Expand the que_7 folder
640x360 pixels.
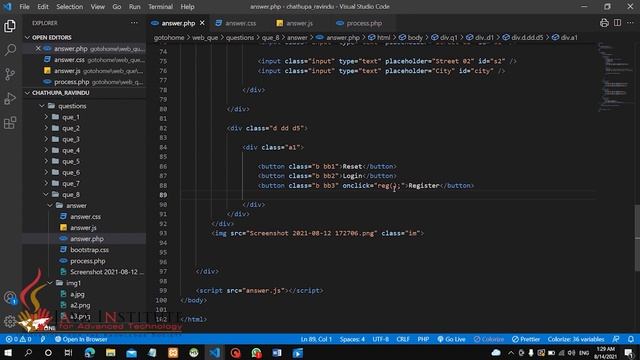[x=71, y=183]
